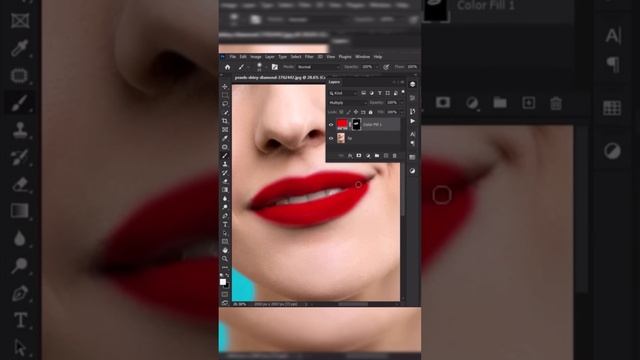Open the brush Opacity value dropdown in options bar
Image resolution: width=640 pixels, height=360 pixels.
click(x=377, y=67)
